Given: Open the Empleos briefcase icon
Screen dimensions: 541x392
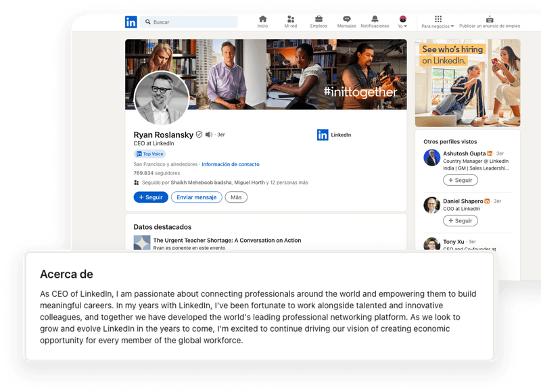Looking at the screenshot, I should coord(319,22).
